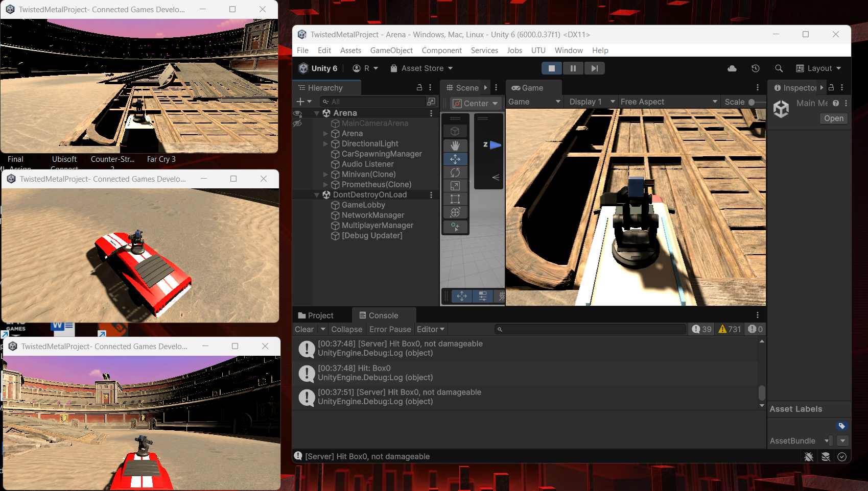Open the custom editor tools button

[x=455, y=227]
